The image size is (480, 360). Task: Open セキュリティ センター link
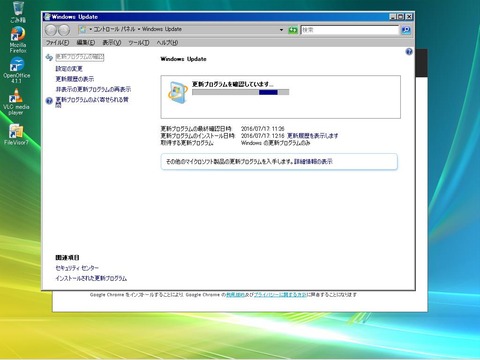click(x=77, y=268)
